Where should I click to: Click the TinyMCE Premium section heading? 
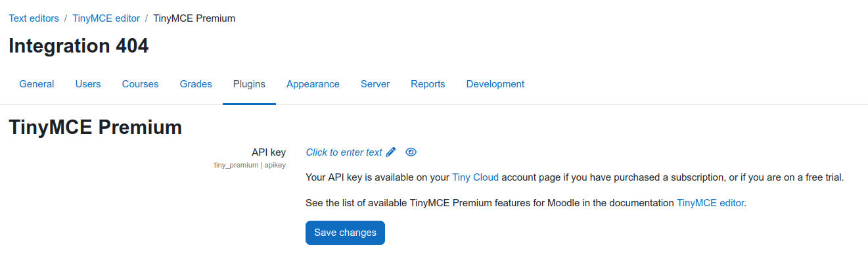tap(95, 127)
